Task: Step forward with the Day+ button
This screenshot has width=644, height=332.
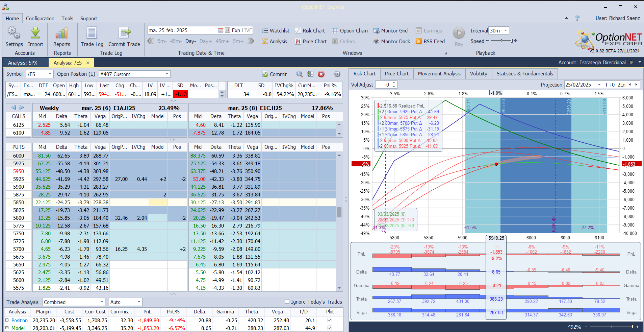Action: 206,41
